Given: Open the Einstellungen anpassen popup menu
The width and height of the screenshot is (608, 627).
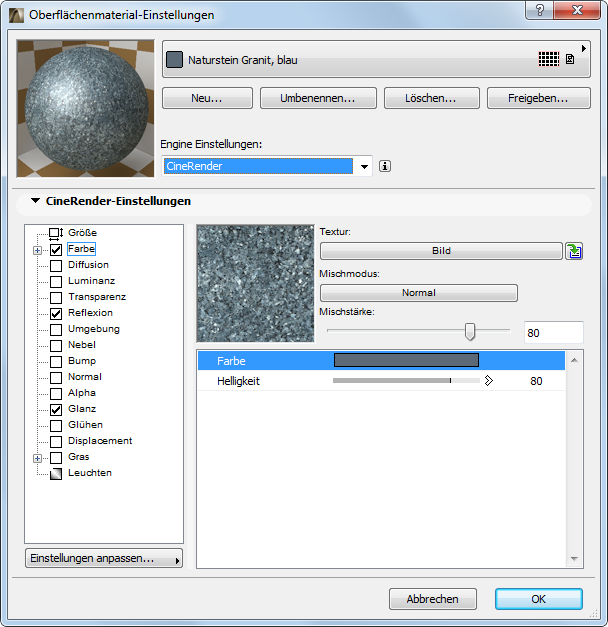Looking at the screenshot, I should click(104, 558).
